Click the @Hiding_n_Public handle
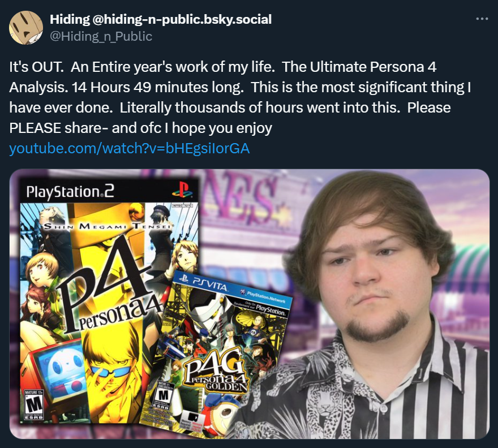 [x=101, y=36]
